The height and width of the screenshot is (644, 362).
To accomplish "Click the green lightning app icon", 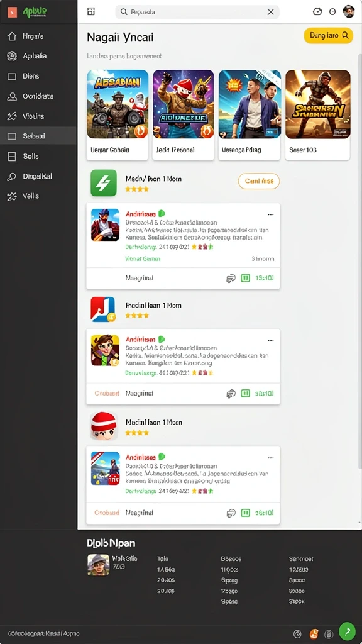I will [x=104, y=183].
